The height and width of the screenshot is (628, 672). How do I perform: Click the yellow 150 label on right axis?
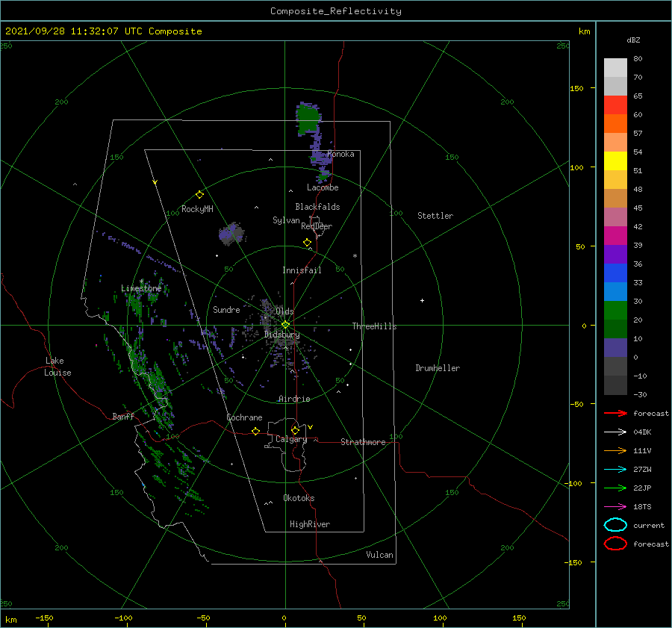click(x=576, y=88)
